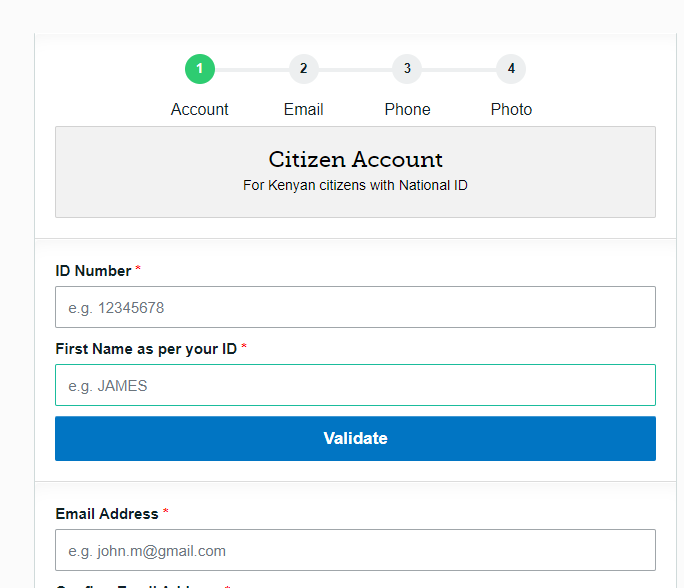The height and width of the screenshot is (588, 684).
Task: Click progress line between steps 2 and 3
Action: coord(355,70)
